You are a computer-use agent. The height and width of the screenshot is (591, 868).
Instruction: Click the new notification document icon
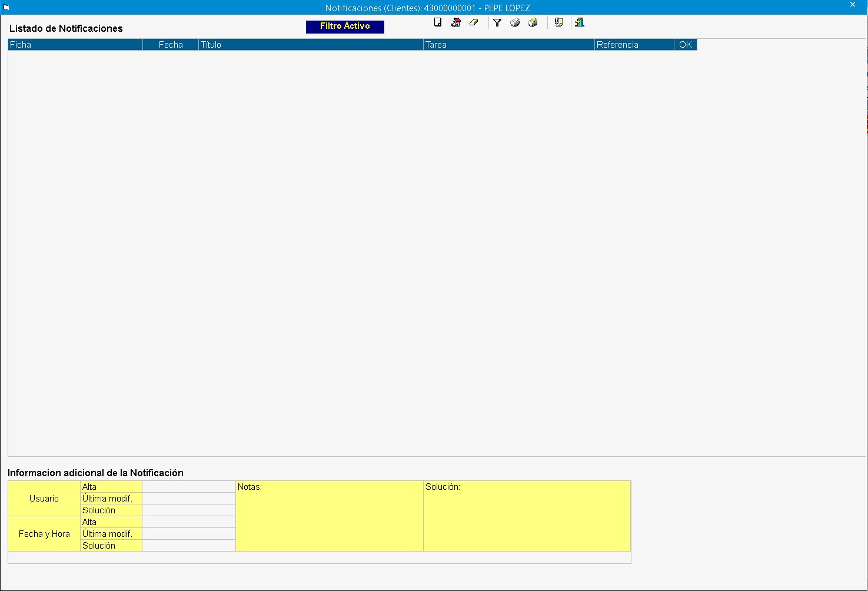pos(438,22)
